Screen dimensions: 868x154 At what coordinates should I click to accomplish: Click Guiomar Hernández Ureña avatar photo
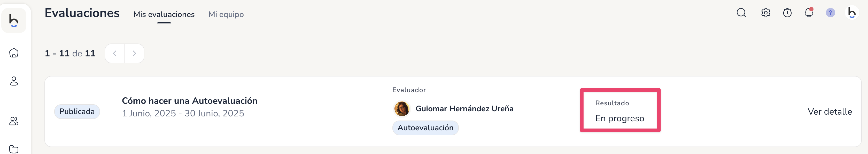(402, 109)
